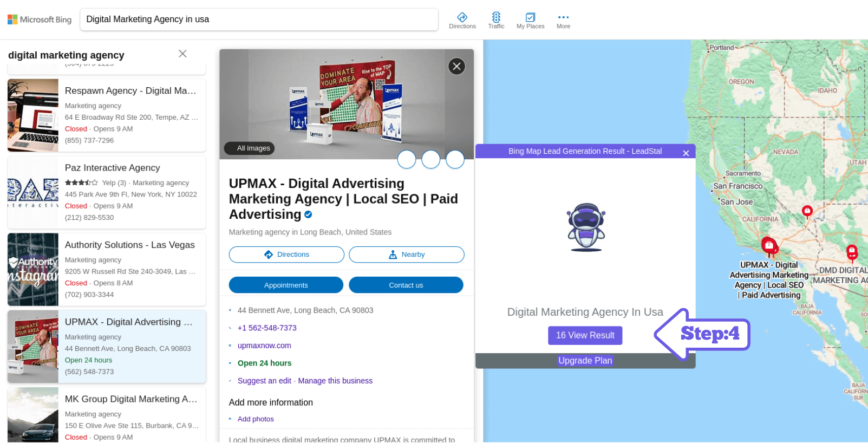Open Directions from the top toolbar
The image size is (868, 443).
pos(462,21)
